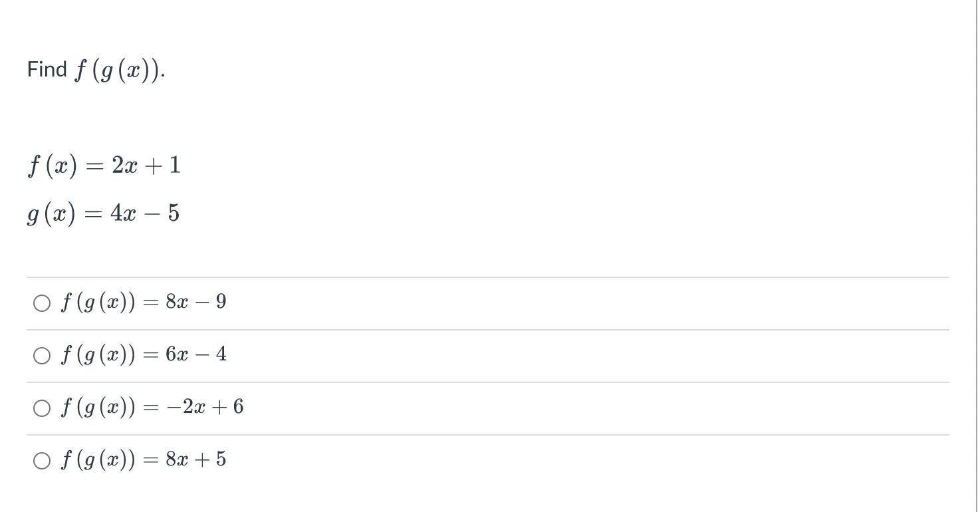Choose the −2x + 6 radio button
The height and width of the screenshot is (512, 980).
pos(41,408)
